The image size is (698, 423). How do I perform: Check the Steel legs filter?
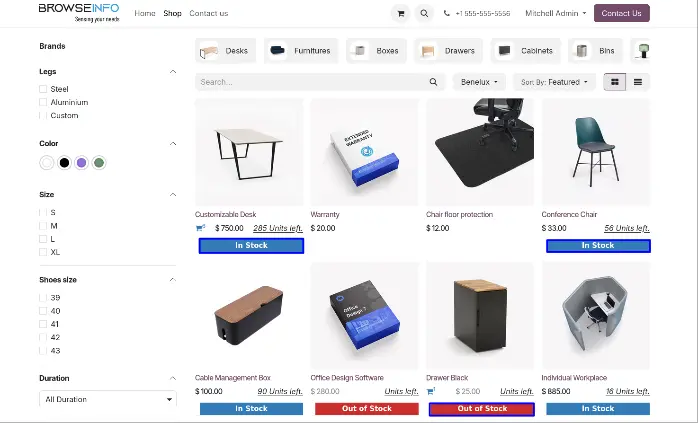click(x=43, y=89)
